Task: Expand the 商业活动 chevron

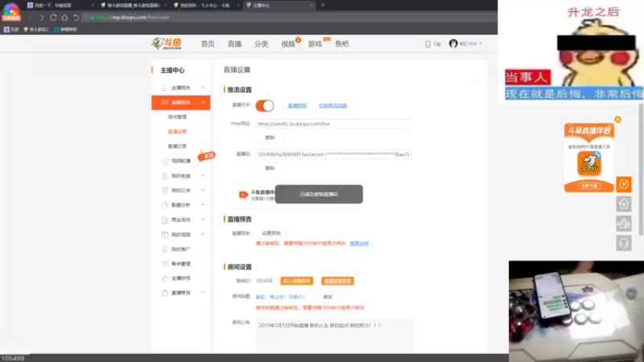Action: 203,220
